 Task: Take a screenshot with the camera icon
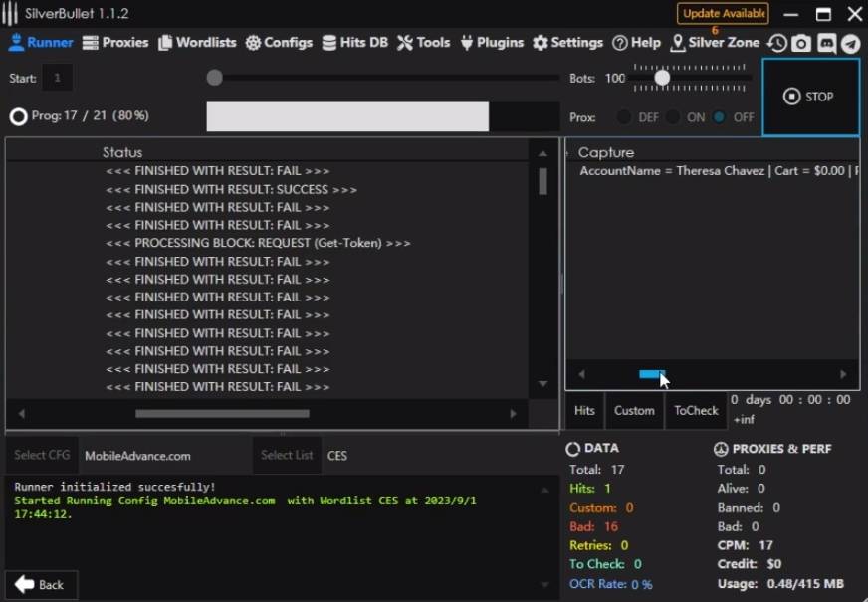tap(801, 43)
